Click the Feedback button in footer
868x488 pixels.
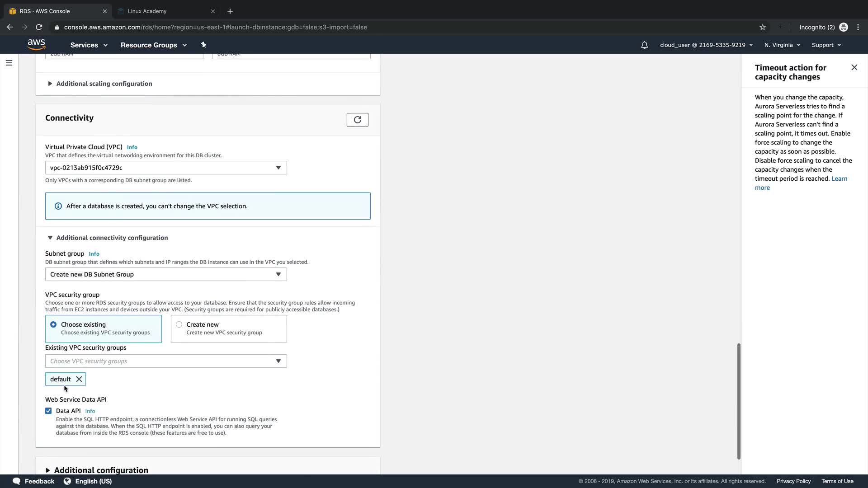pyautogui.click(x=34, y=481)
